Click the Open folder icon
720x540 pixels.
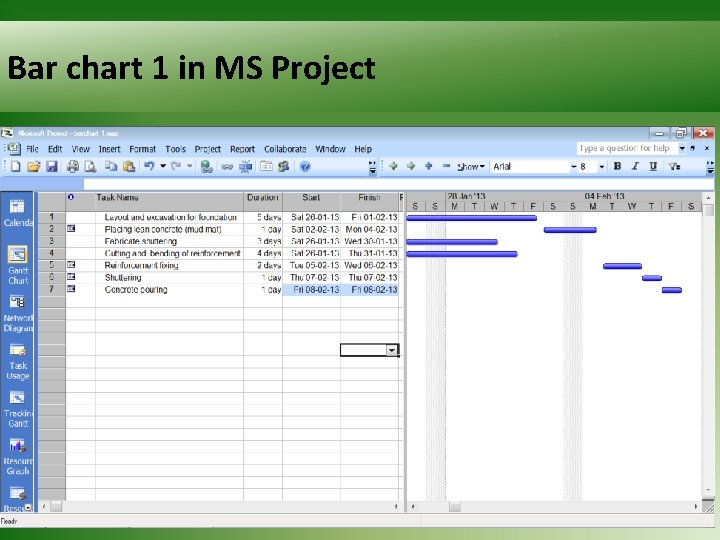[x=34, y=166]
